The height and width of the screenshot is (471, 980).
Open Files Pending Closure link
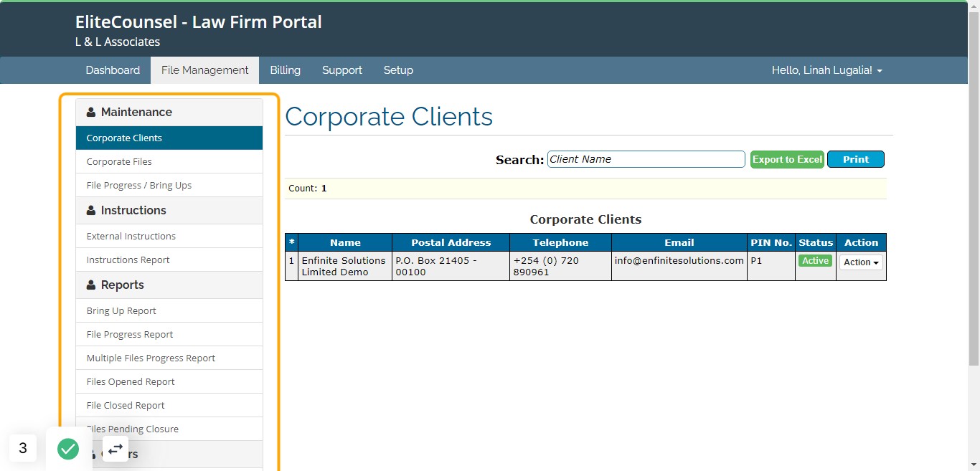[x=169, y=429]
